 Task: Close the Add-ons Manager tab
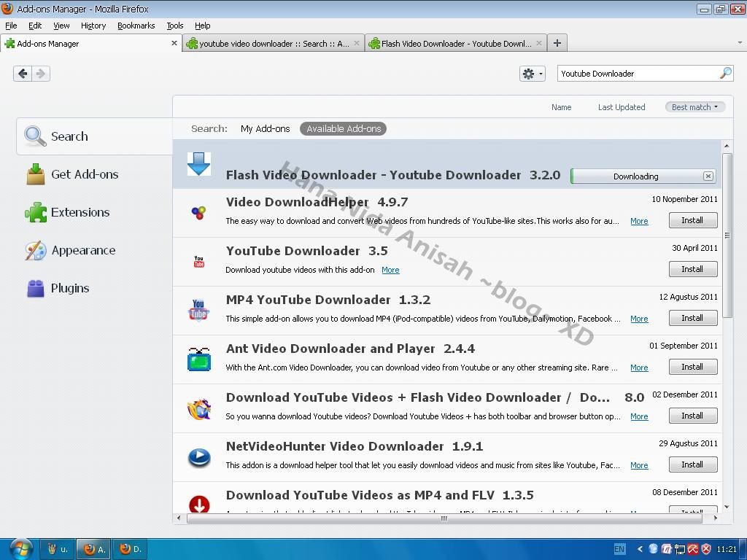[x=174, y=43]
